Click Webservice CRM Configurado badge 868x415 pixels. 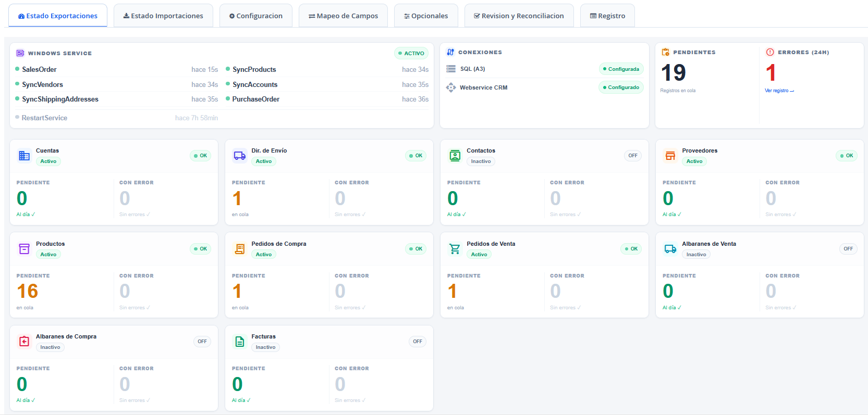coord(621,87)
